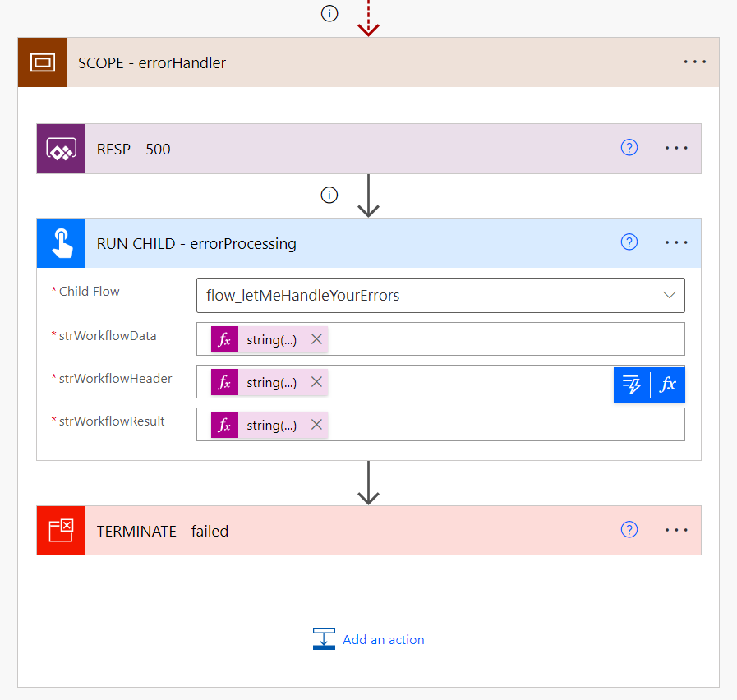
Task: Click the RUN CHILD touch hand icon
Action: click(x=61, y=243)
